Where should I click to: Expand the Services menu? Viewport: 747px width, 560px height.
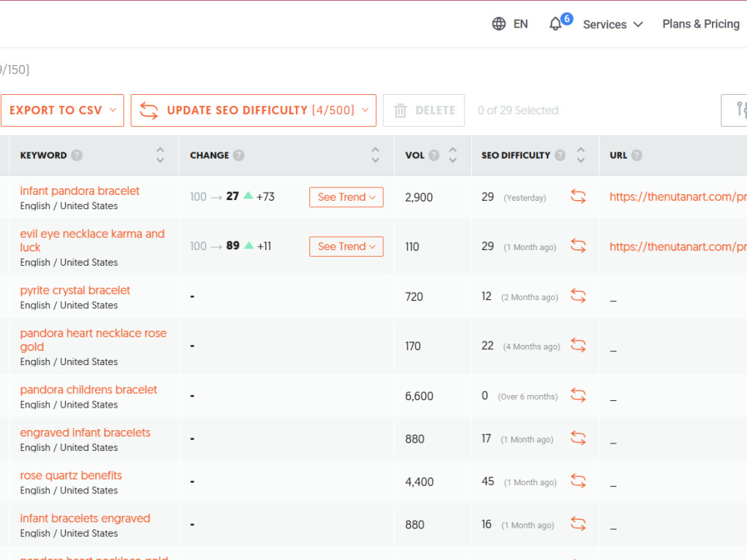[613, 25]
